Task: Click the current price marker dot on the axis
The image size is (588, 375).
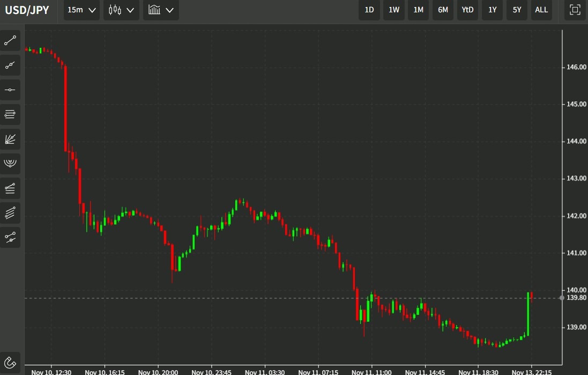Action: point(562,298)
